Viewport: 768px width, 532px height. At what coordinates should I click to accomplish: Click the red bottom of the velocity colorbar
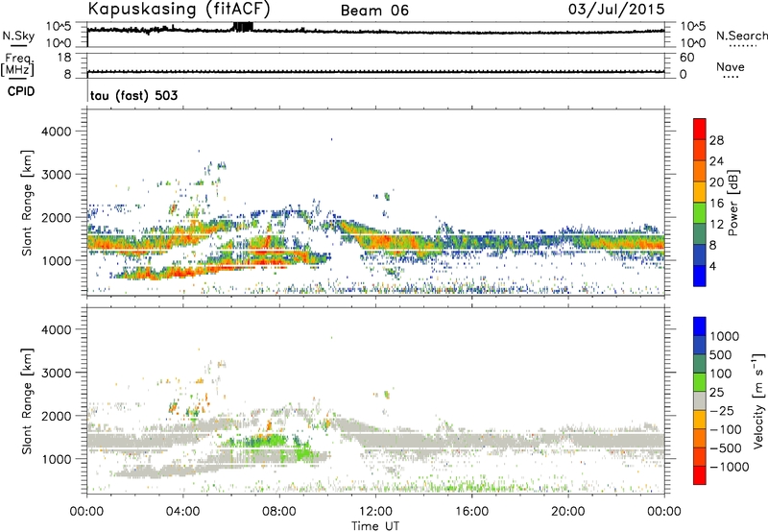[700, 475]
